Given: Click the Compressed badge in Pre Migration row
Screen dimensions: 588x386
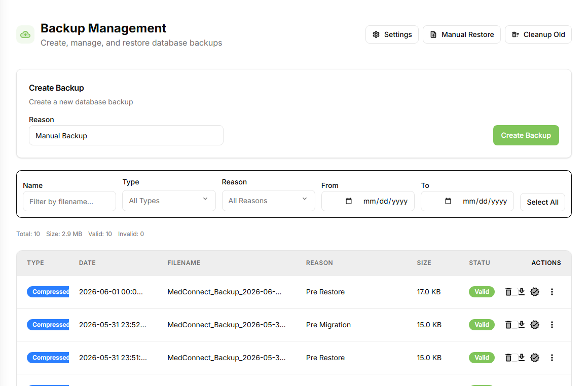Looking at the screenshot, I should tap(48, 325).
